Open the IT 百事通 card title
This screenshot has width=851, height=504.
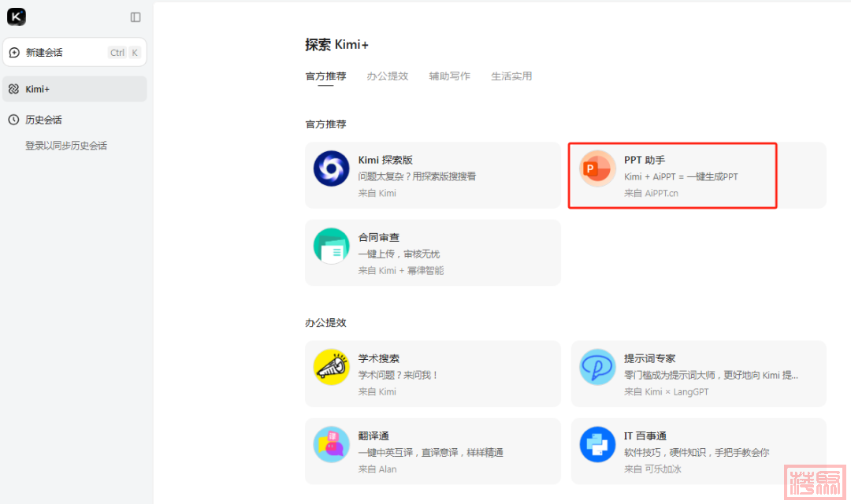[x=645, y=436]
